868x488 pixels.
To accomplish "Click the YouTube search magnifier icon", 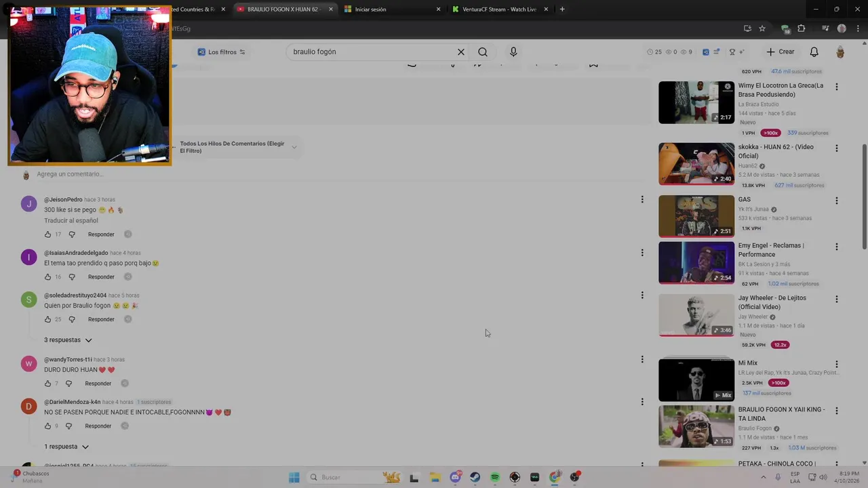I will point(482,52).
